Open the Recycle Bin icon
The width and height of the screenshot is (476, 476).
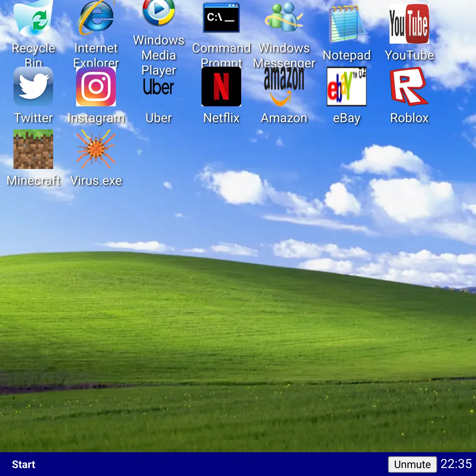click(x=33, y=18)
